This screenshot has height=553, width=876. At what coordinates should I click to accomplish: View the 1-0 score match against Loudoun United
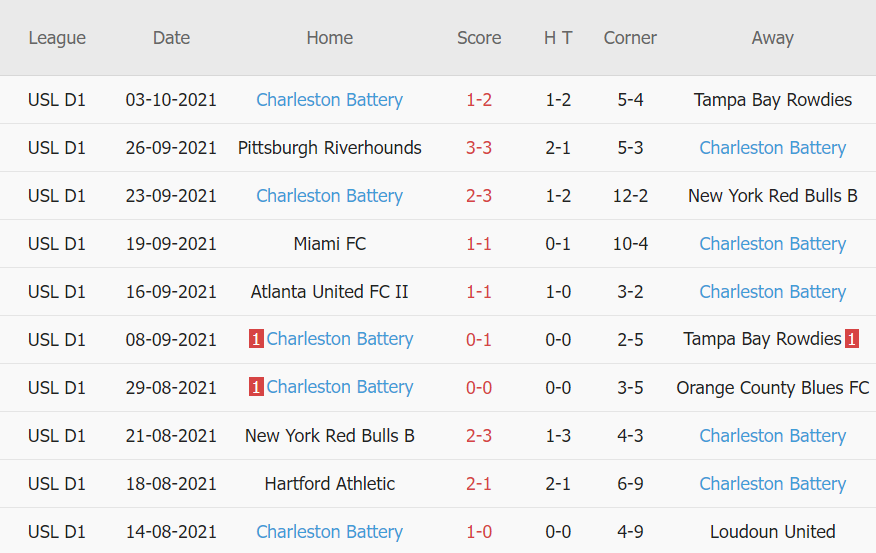[x=479, y=532]
